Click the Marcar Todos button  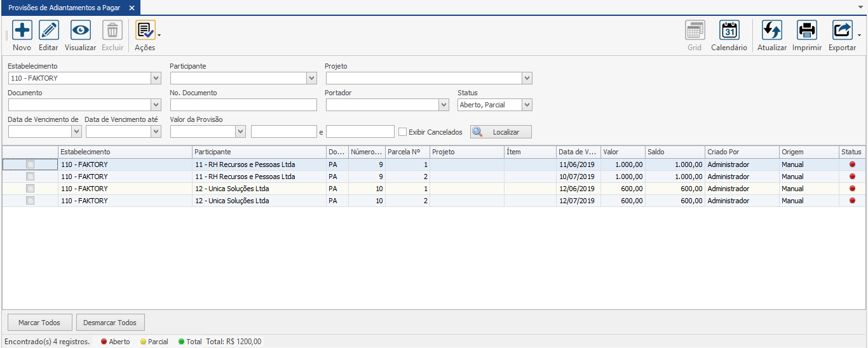[x=39, y=323]
